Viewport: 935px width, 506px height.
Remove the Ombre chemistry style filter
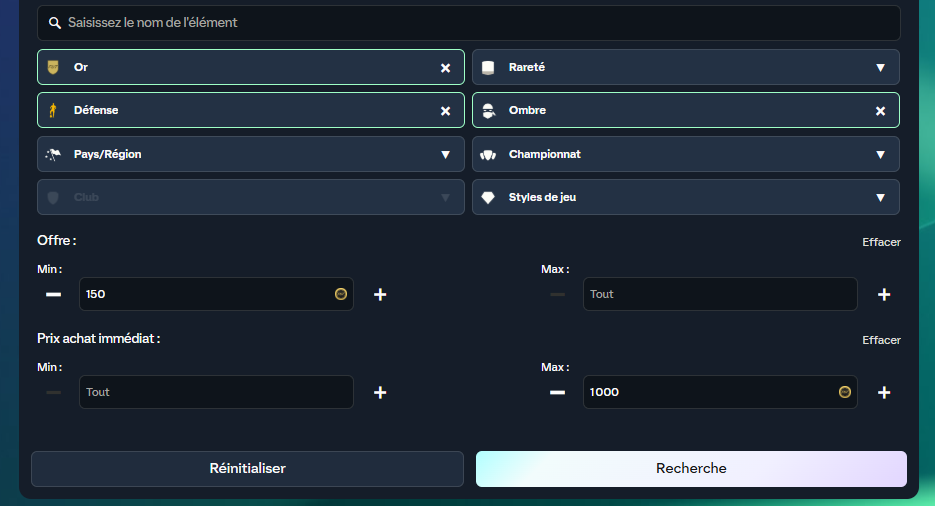[x=880, y=111]
